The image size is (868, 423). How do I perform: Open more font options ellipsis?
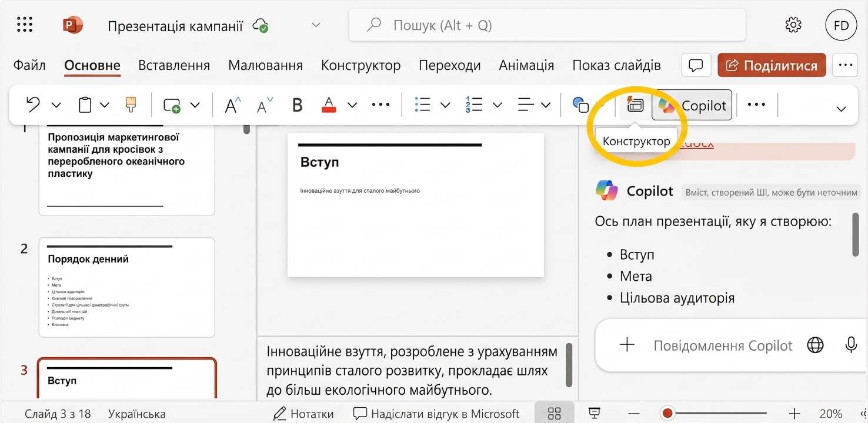(380, 105)
